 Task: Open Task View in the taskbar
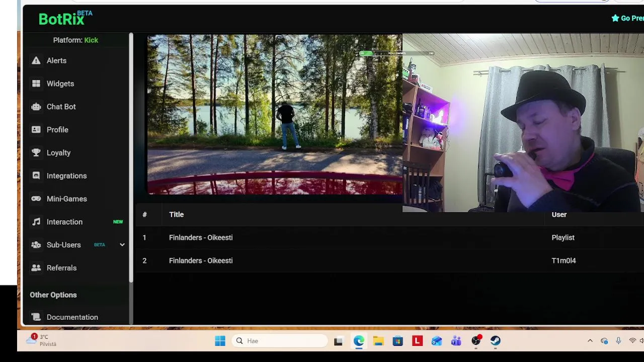click(338, 341)
